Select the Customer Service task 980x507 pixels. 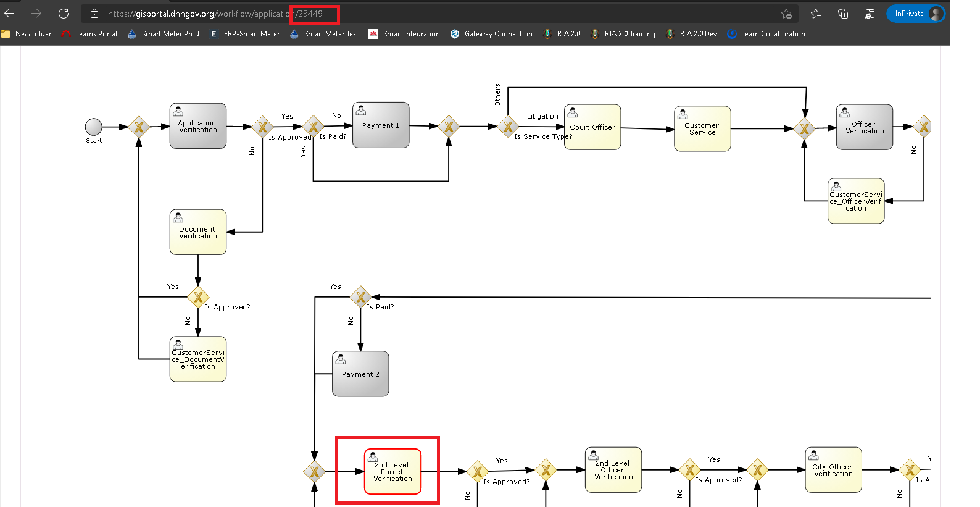pyautogui.click(x=702, y=128)
